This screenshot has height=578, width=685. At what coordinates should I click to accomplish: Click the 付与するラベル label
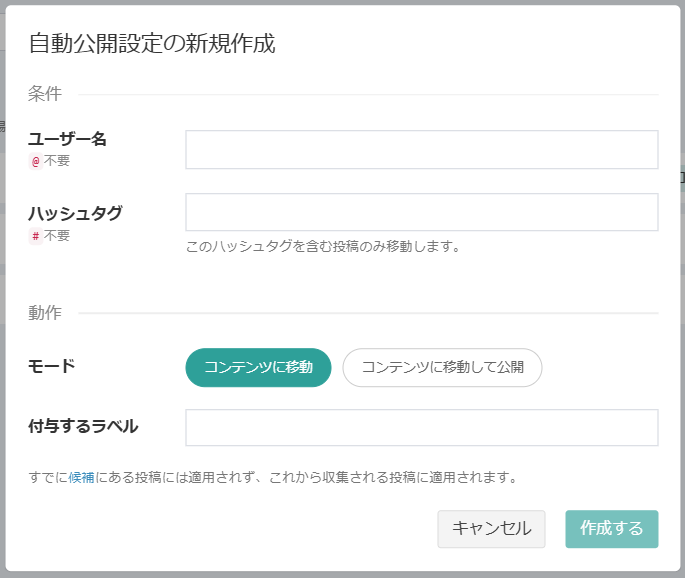tap(83, 426)
